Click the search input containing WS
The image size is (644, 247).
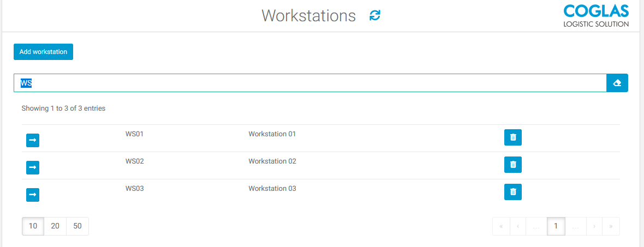point(309,83)
